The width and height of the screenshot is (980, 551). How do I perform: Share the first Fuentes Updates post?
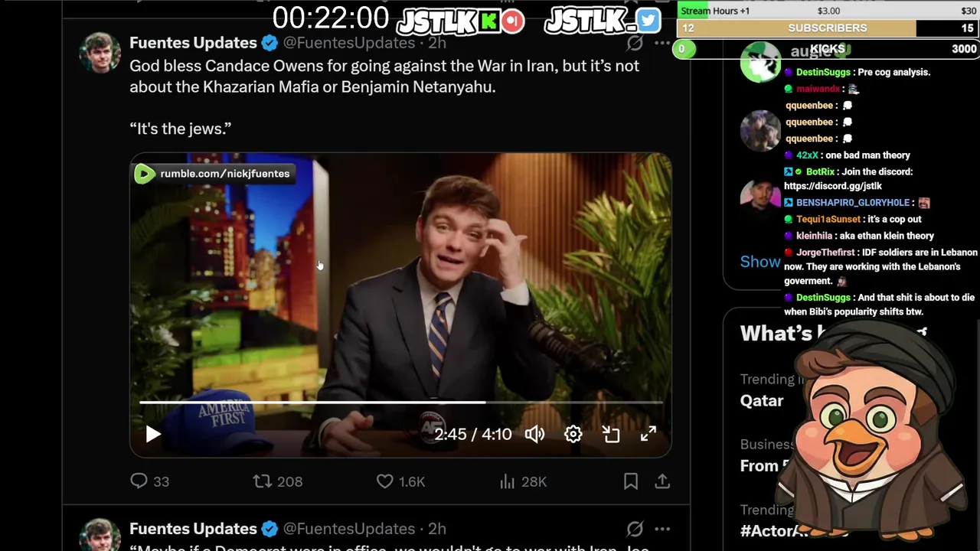click(x=662, y=481)
